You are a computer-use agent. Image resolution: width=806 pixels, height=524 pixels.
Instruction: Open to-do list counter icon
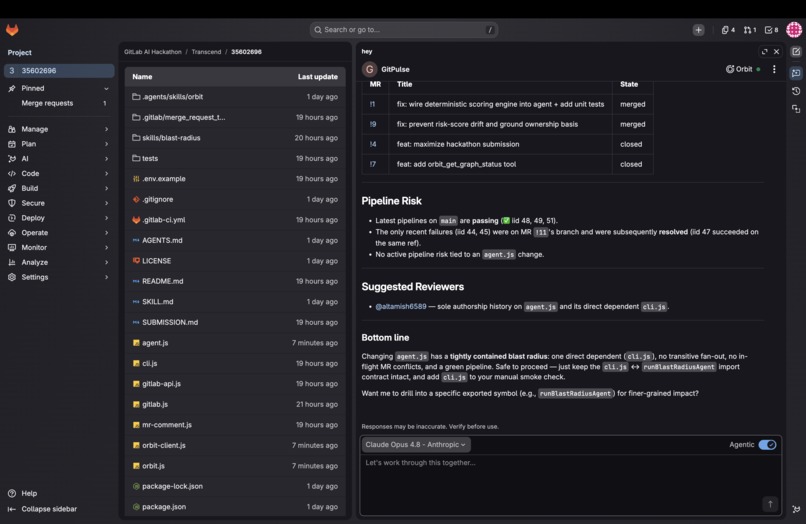tap(771, 30)
